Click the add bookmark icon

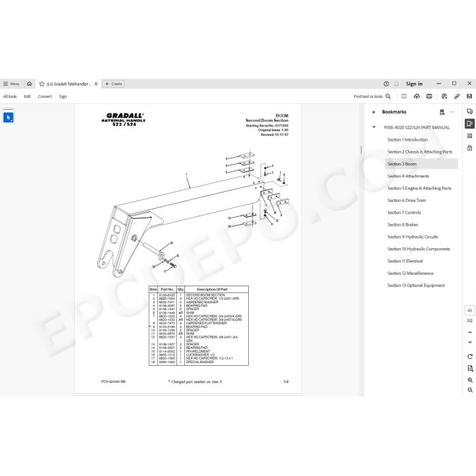coord(442,112)
